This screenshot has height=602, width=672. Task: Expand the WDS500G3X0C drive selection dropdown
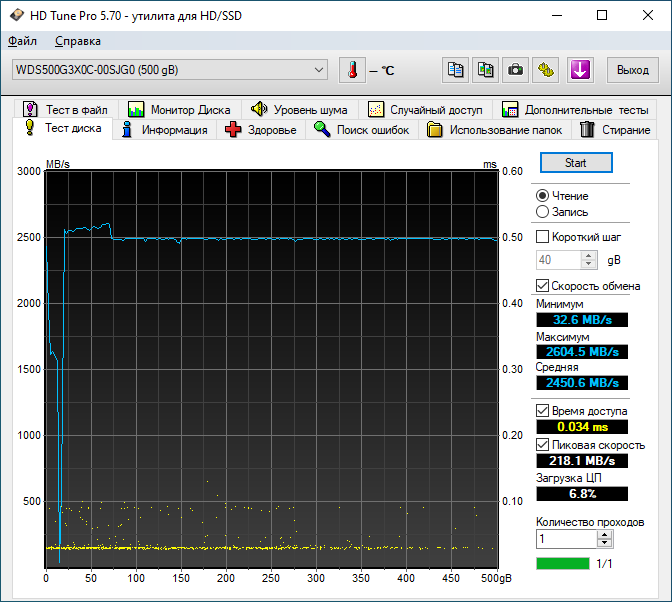point(319,70)
